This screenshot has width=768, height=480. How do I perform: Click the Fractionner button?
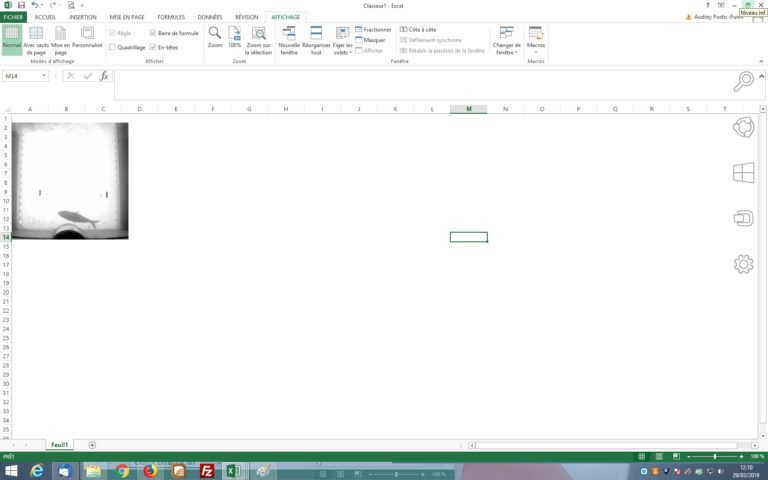pyautogui.click(x=373, y=30)
